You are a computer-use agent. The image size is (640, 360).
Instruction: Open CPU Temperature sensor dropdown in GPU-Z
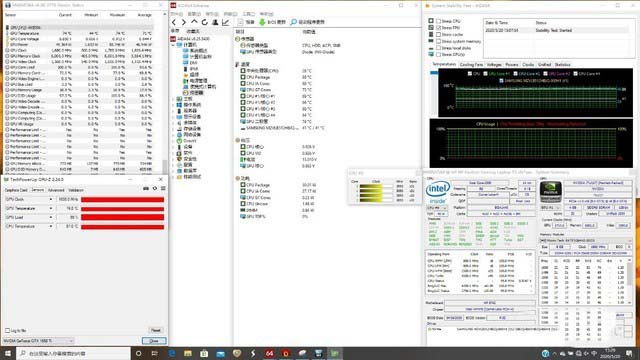point(51,227)
